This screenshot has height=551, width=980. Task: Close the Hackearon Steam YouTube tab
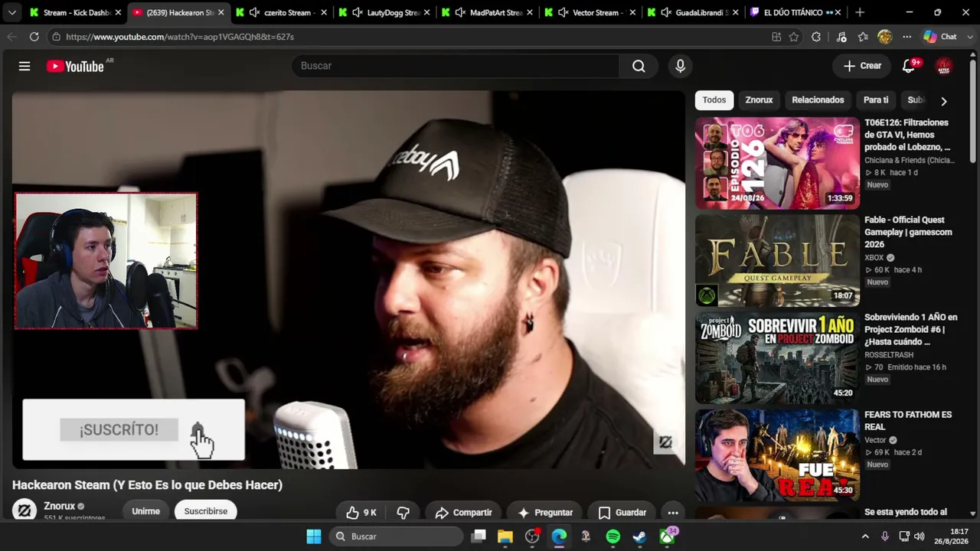[x=220, y=12]
